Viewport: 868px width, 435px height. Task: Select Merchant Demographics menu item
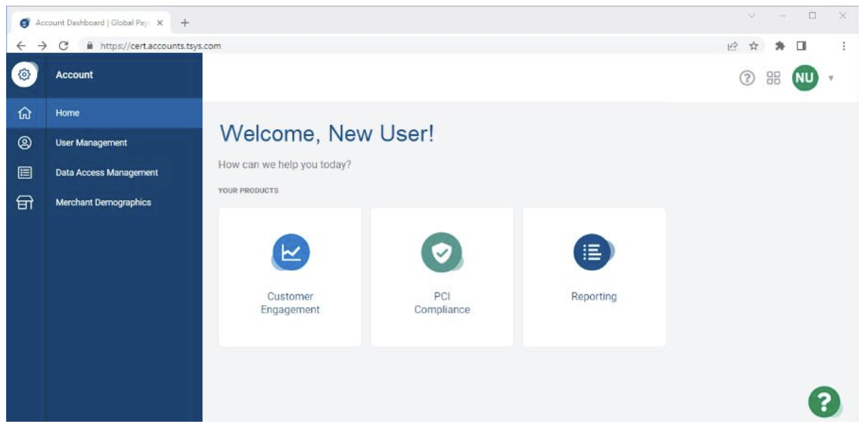click(103, 202)
